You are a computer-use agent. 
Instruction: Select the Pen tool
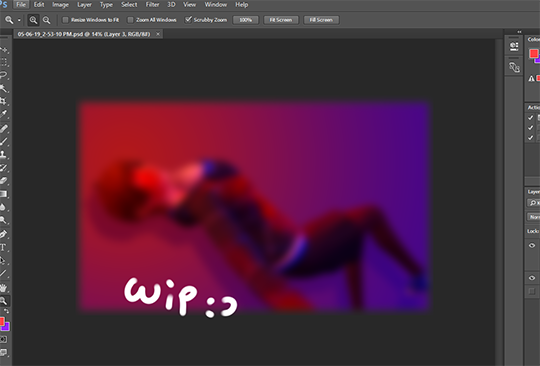[3, 234]
